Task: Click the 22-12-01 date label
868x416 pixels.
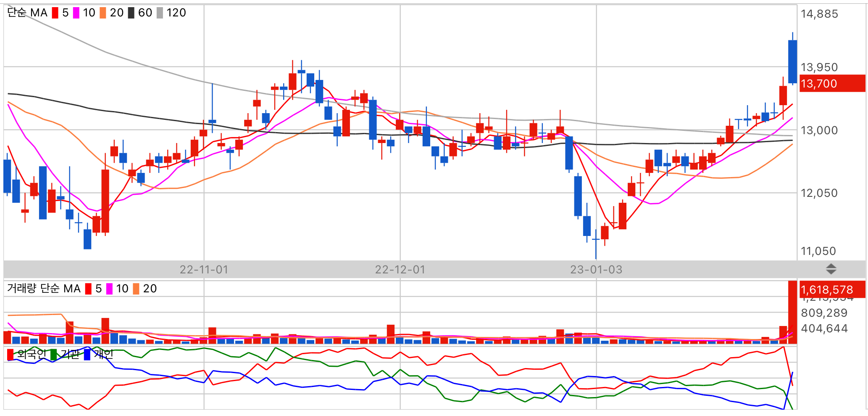Action: click(x=400, y=270)
